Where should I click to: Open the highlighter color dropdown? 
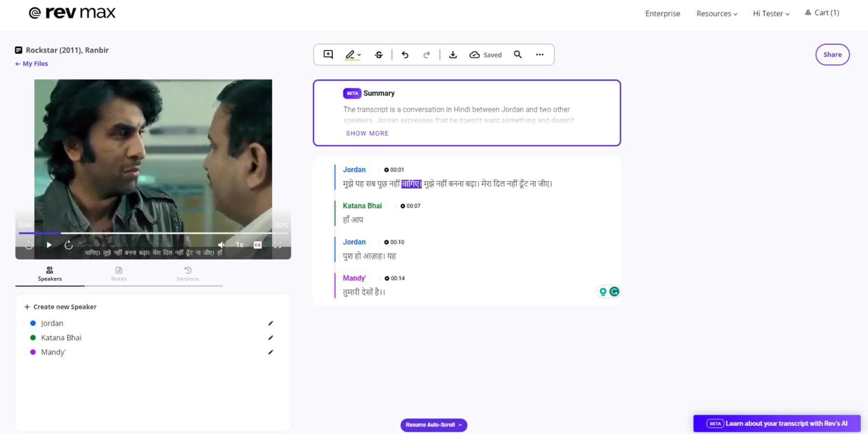(358, 54)
